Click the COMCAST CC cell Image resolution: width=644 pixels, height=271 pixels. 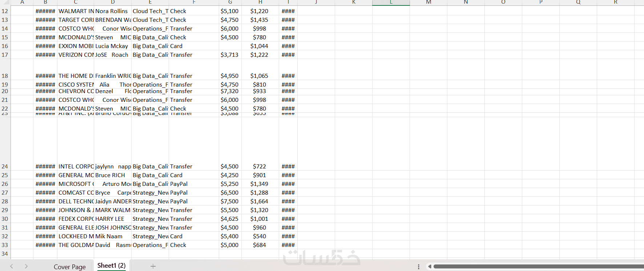pyautogui.click(x=76, y=192)
